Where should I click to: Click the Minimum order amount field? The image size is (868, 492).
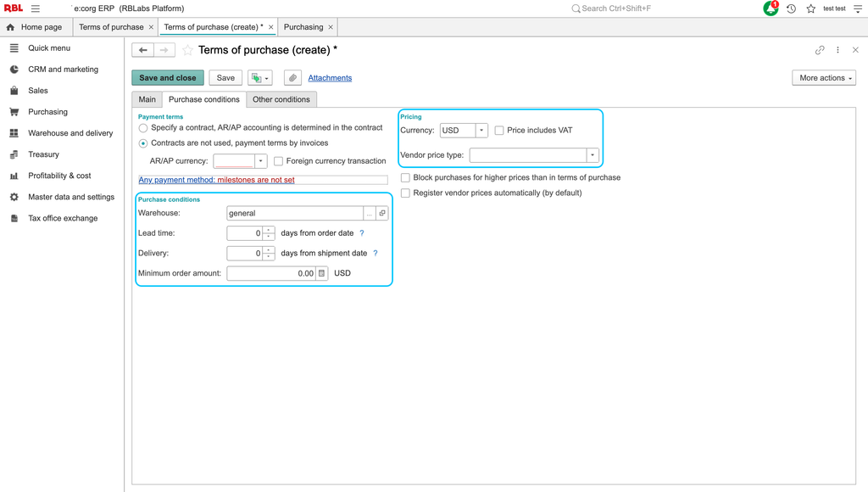tap(271, 273)
